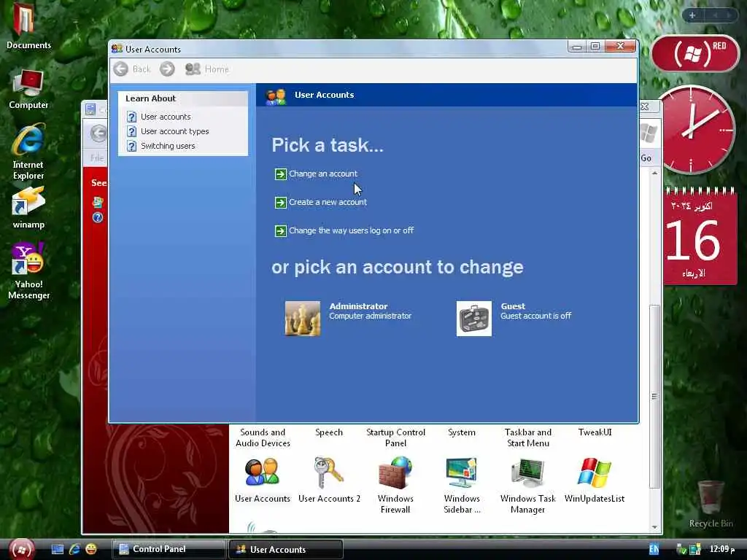Click the sidebar plus add gadget button
Viewport: 747px width, 560px height.
(692, 15)
